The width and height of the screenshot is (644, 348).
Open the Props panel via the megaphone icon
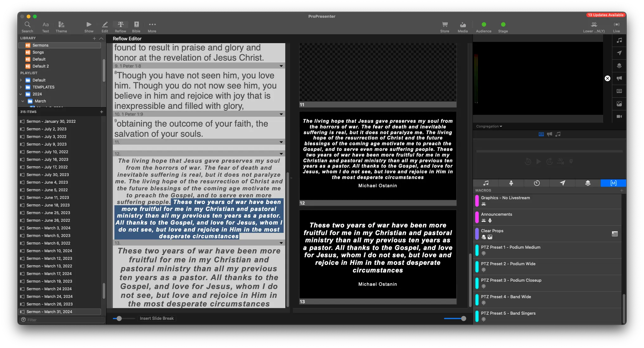pyautogui.click(x=619, y=78)
